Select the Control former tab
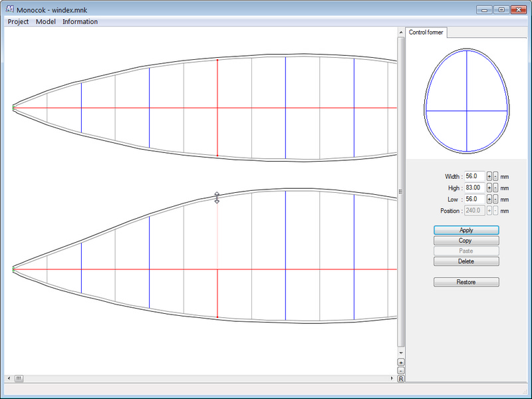Viewport: 532px width, 399px height. (x=426, y=32)
